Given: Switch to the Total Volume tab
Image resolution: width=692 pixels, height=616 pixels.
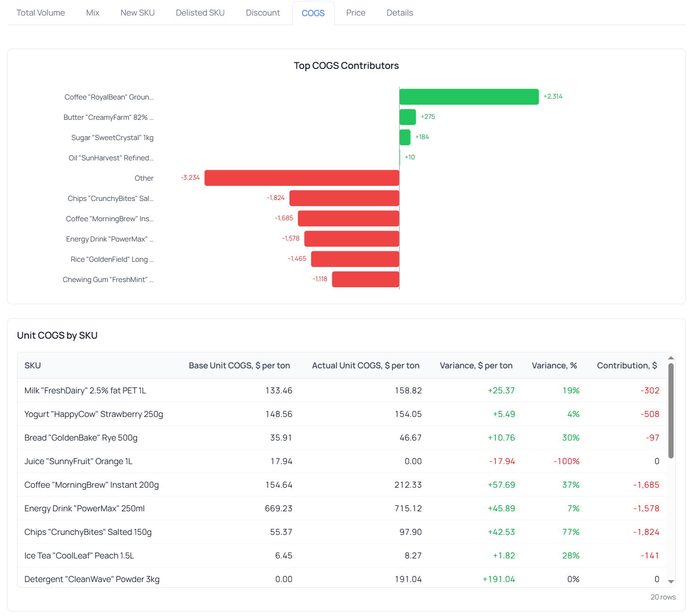Looking at the screenshot, I should [41, 13].
